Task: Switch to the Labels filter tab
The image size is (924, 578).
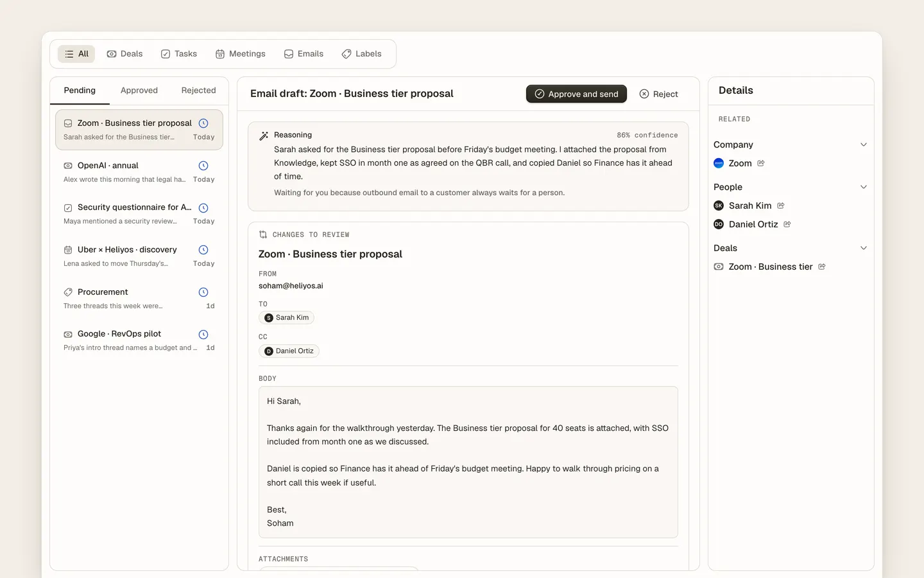Action: 361,54
